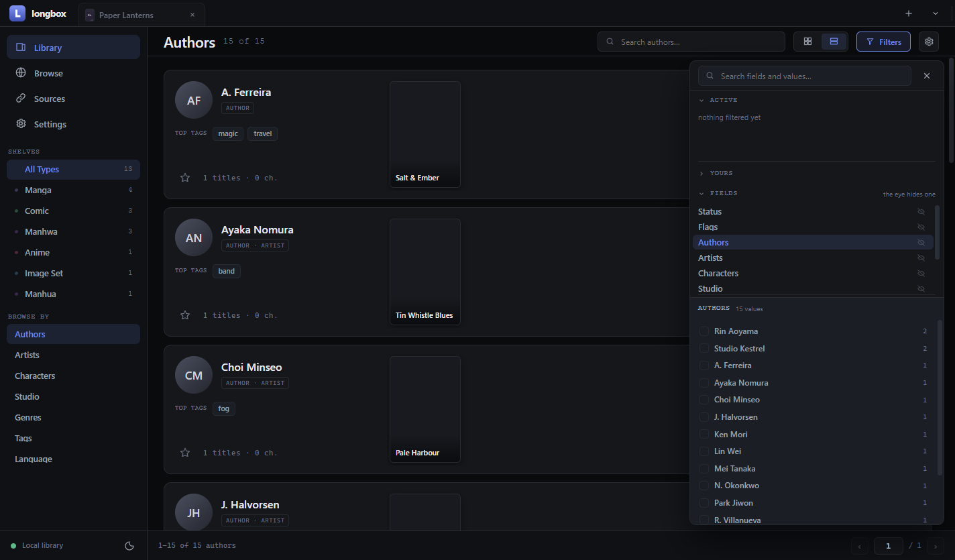Viewport: 955px width, 560px height.
Task: Collapse the Fields section
Action: point(718,193)
